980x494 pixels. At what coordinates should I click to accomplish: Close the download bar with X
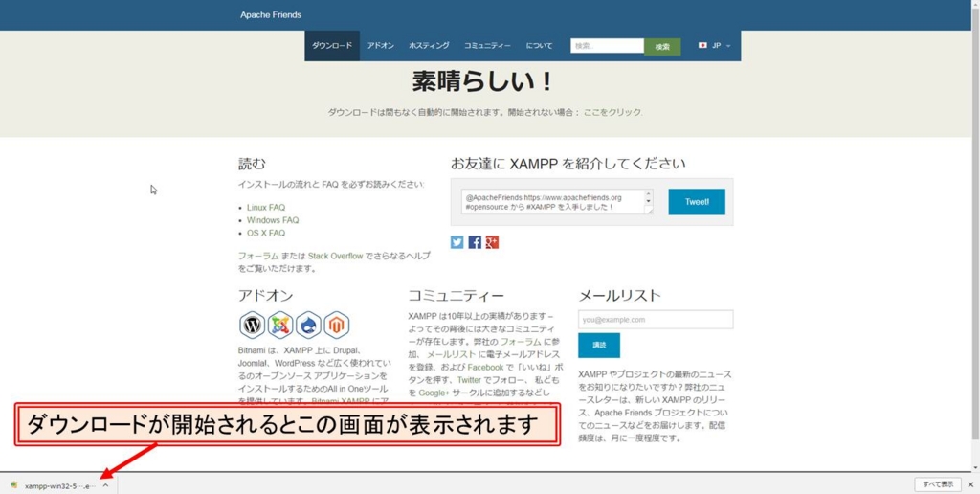pos(970,484)
